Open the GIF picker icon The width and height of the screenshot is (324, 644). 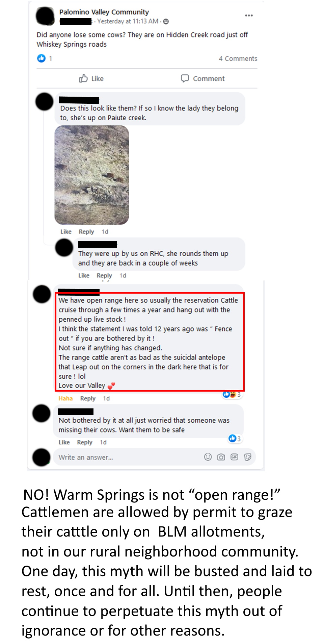tap(234, 457)
